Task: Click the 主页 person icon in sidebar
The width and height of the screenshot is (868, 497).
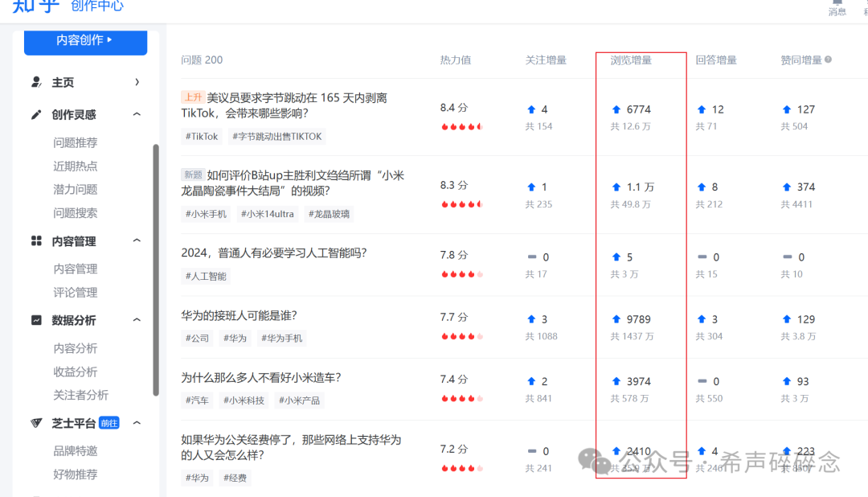Action: pyautogui.click(x=39, y=82)
